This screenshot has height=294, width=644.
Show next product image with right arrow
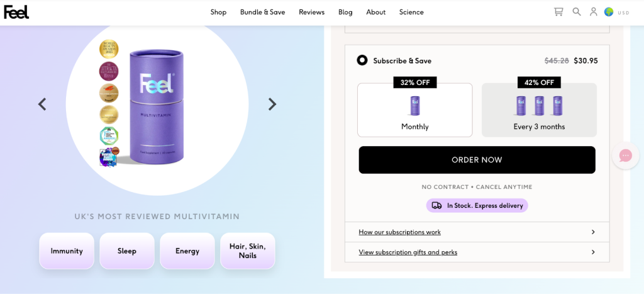(272, 104)
